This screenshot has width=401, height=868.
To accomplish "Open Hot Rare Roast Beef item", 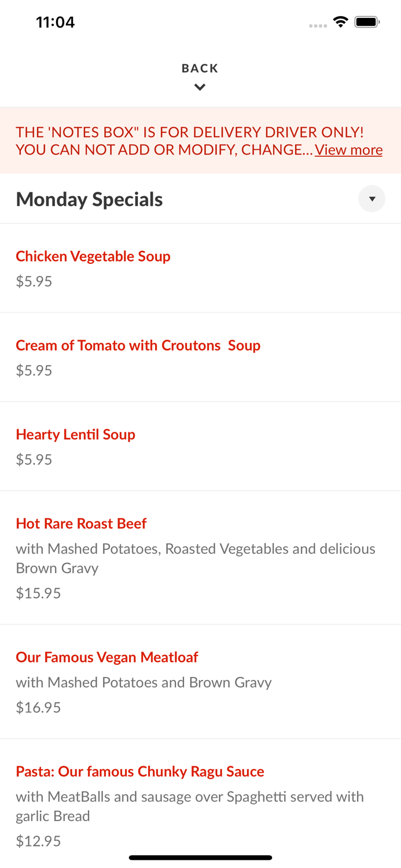I will [81, 523].
